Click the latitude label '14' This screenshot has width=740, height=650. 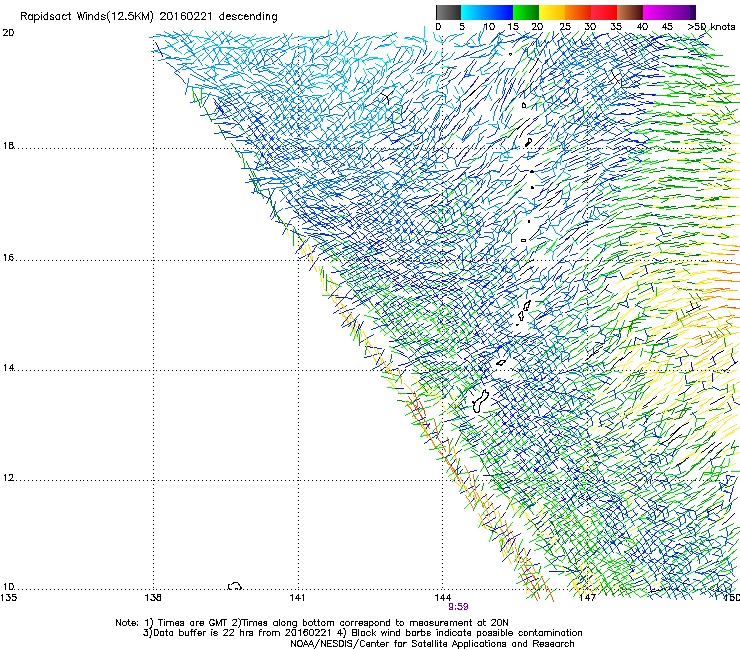pos(8,368)
